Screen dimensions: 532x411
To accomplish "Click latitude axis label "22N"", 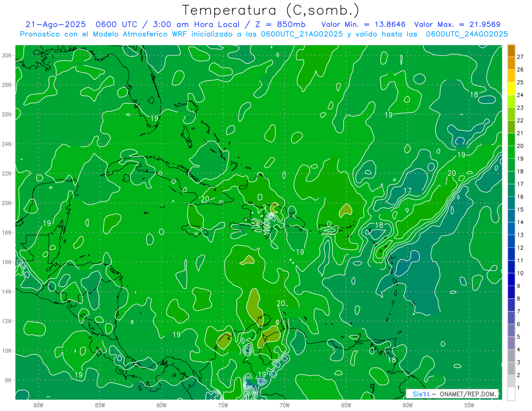I will [7, 173].
